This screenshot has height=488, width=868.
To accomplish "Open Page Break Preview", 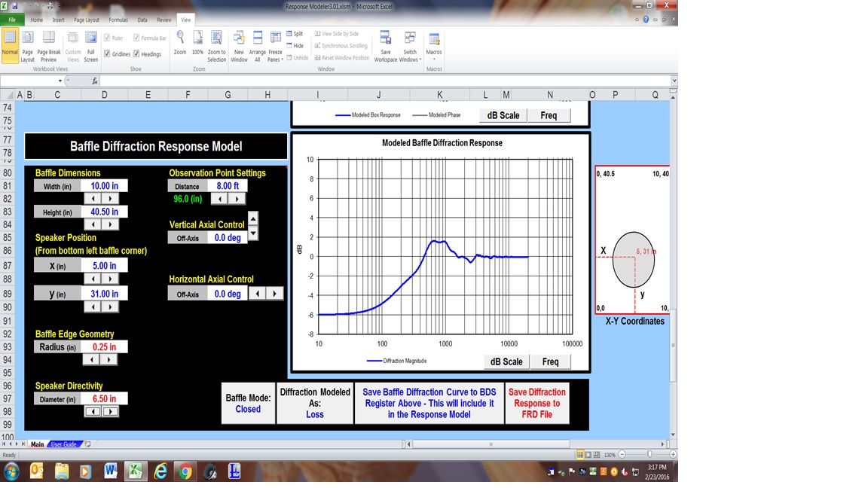I will tap(49, 46).
